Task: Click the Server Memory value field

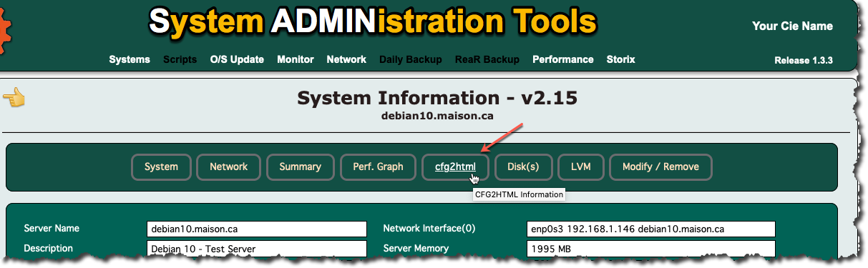Action: pos(650,249)
